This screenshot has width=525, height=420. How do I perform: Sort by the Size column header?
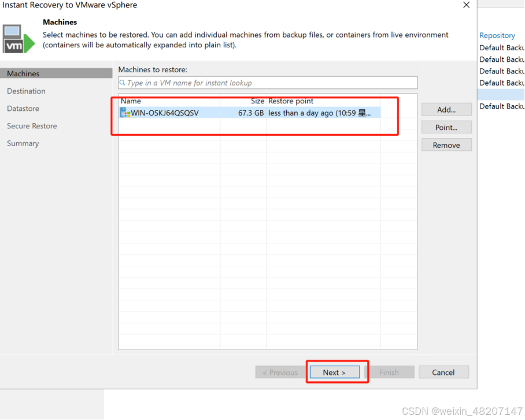[x=243, y=101]
